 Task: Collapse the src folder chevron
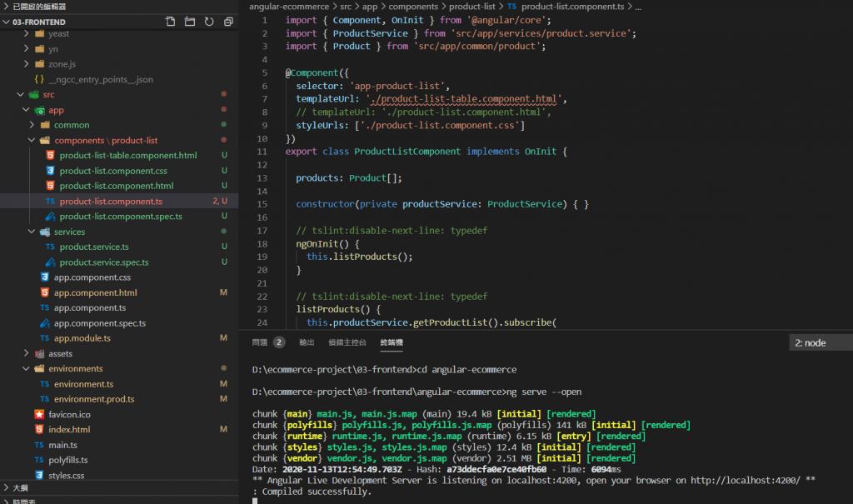[x=21, y=95]
